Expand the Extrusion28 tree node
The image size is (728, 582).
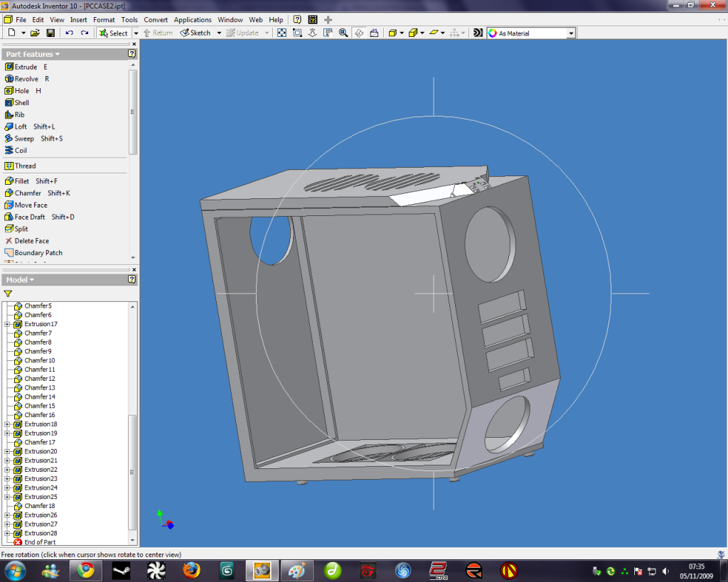[x=7, y=533]
